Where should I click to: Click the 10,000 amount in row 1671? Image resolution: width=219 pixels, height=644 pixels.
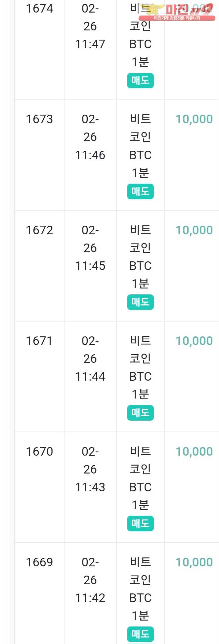(194, 341)
